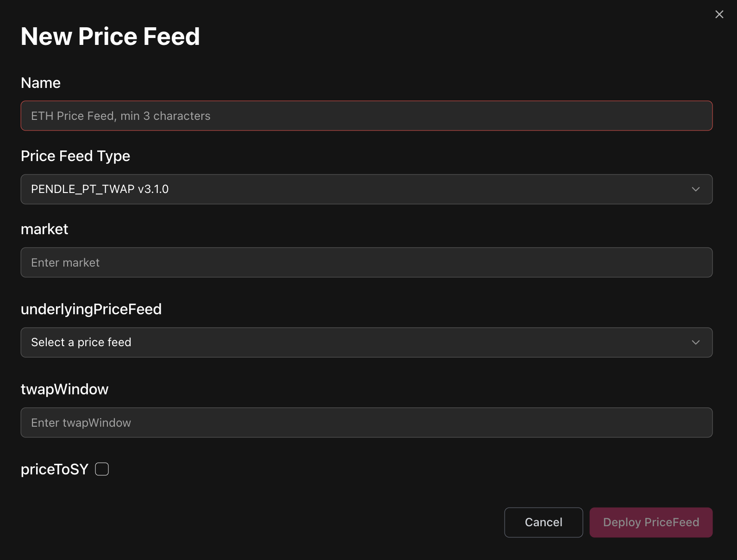Image resolution: width=737 pixels, height=560 pixels.
Task: Enable the priceToSY checkbox
Action: [x=102, y=469]
